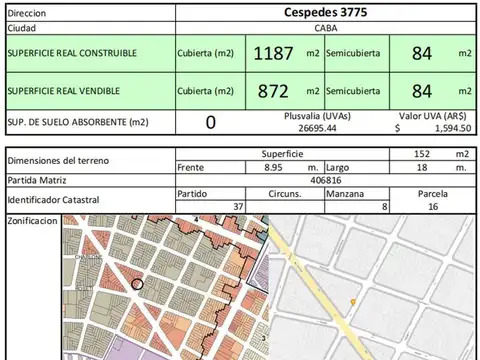Click the orange location pin on street map

pyautogui.click(x=353, y=302)
